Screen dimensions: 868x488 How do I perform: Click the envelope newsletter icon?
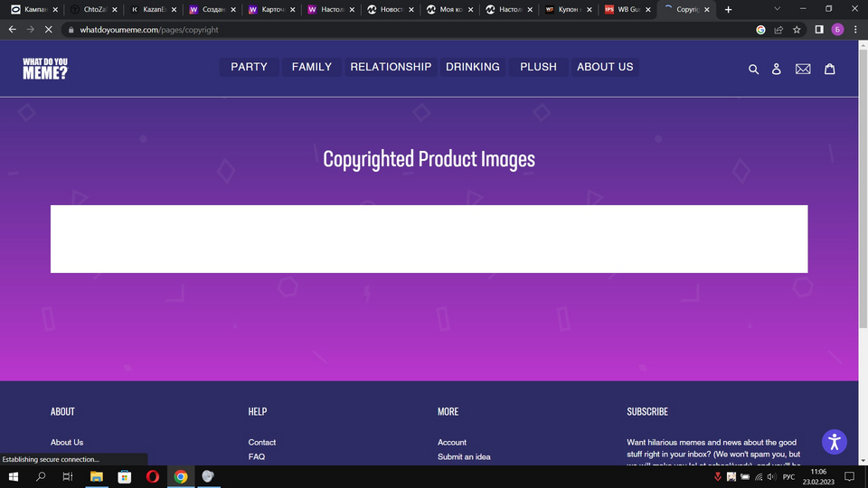tap(803, 69)
